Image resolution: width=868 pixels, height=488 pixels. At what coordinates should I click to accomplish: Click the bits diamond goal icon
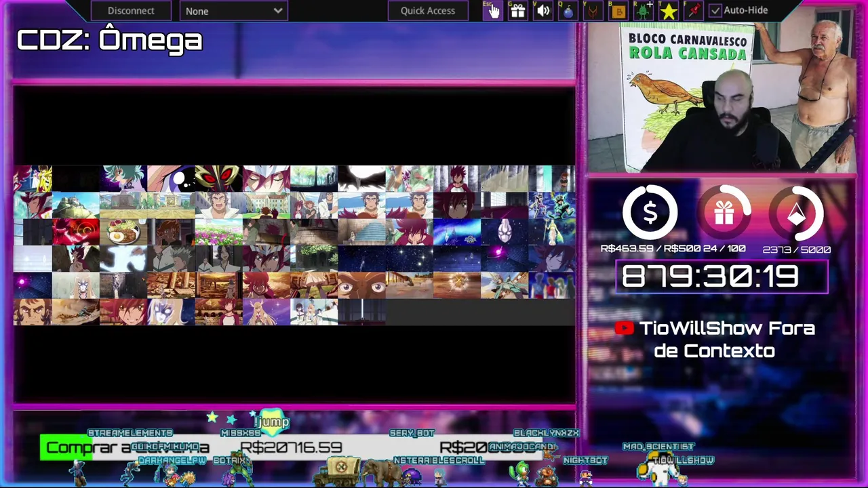pyautogui.click(x=797, y=214)
